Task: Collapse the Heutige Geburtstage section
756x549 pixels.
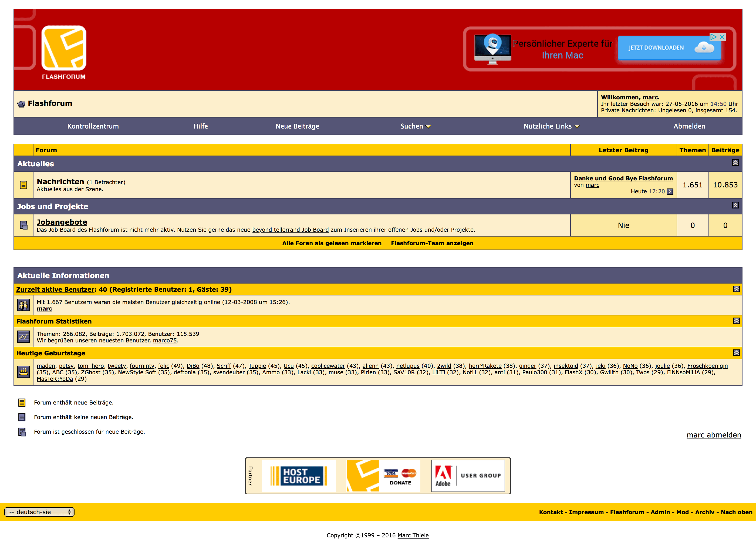Action: (736, 353)
